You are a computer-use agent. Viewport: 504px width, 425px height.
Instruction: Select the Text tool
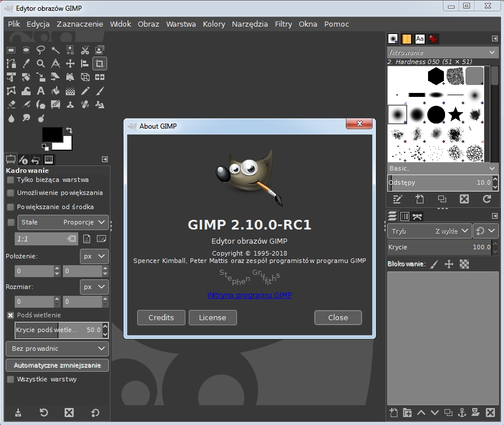point(41,91)
